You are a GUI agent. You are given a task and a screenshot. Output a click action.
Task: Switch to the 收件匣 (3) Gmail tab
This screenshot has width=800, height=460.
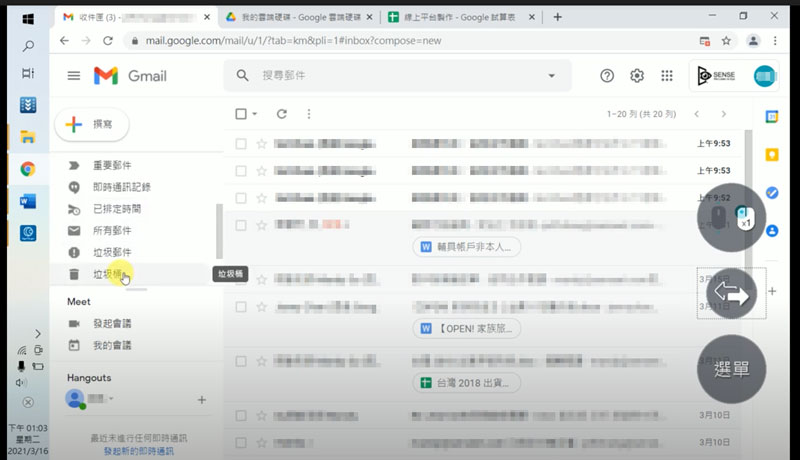135,17
